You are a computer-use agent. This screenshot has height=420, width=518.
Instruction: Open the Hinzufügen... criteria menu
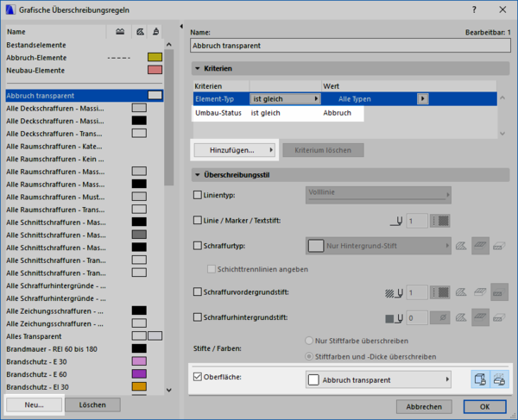click(x=235, y=150)
